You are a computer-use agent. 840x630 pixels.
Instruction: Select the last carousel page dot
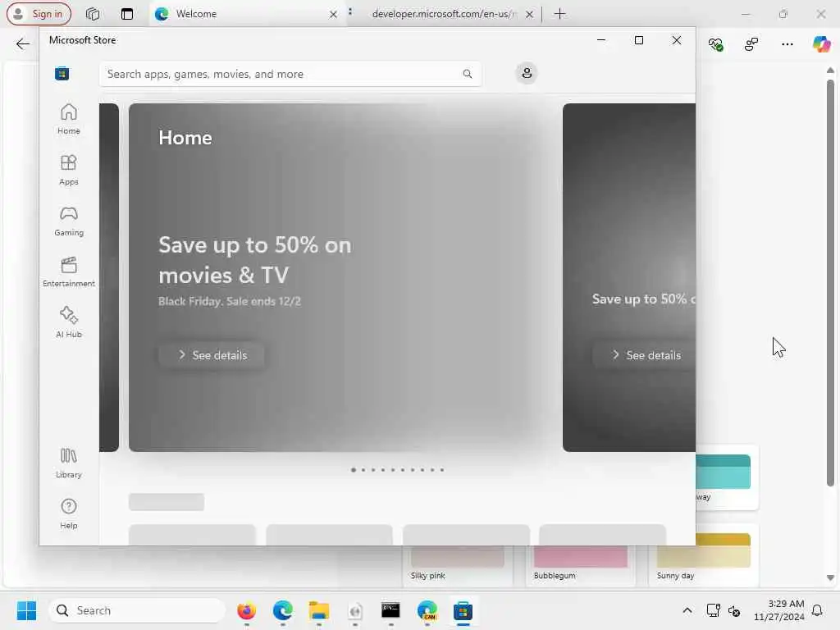(442, 470)
